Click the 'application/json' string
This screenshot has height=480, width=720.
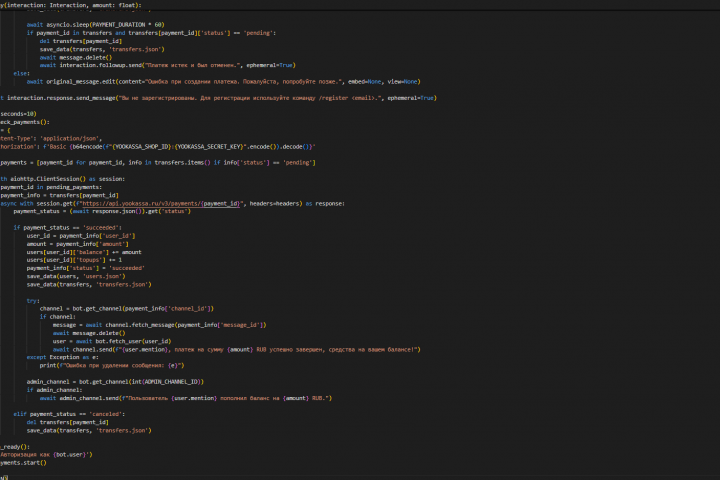click(x=69, y=138)
